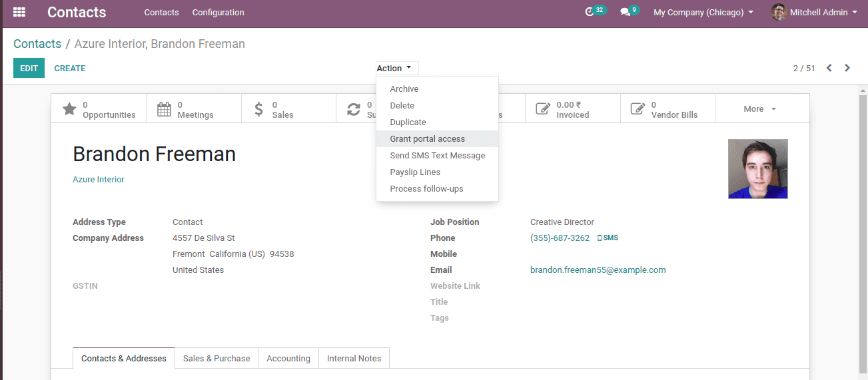Viewport: 868px width, 380px height.
Task: Open the Contacts top menu item
Action: 161,12
